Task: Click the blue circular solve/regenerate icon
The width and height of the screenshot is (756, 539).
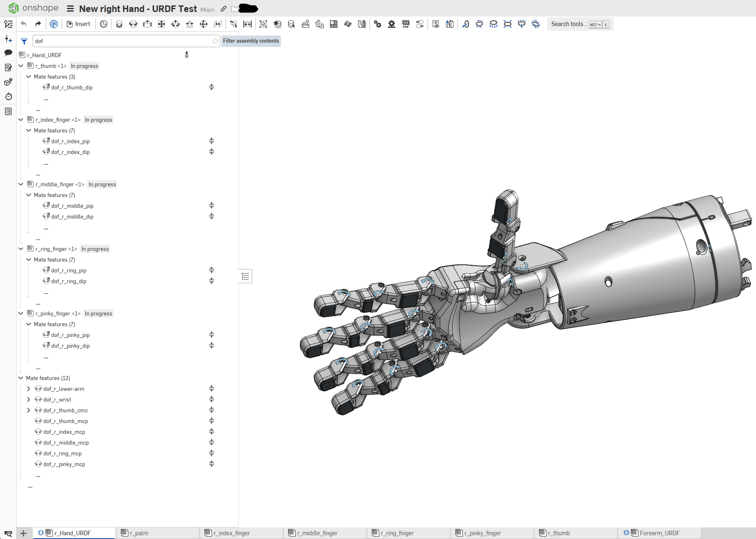Action: point(54,24)
